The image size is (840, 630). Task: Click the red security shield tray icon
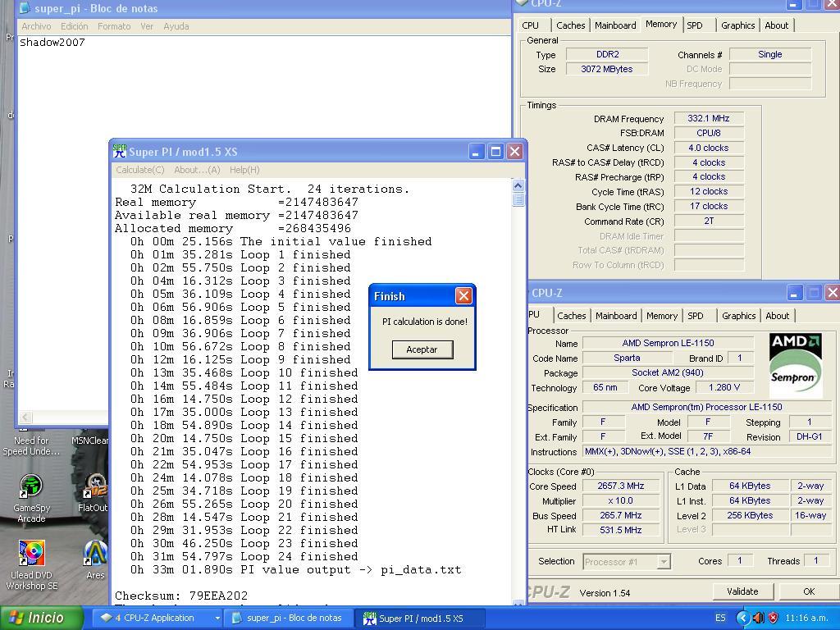(x=773, y=618)
